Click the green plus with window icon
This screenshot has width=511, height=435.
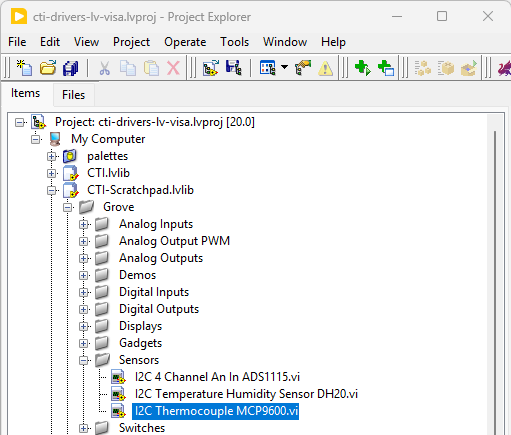click(386, 68)
